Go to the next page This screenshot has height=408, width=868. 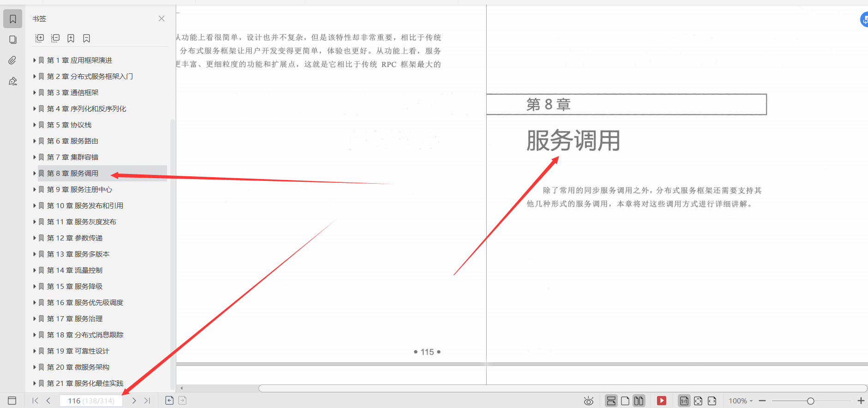(x=134, y=401)
